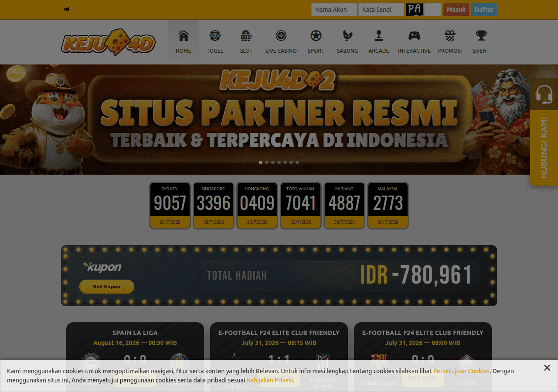Open the Live Casino chip icon
The image size is (558, 392).
(281, 36)
